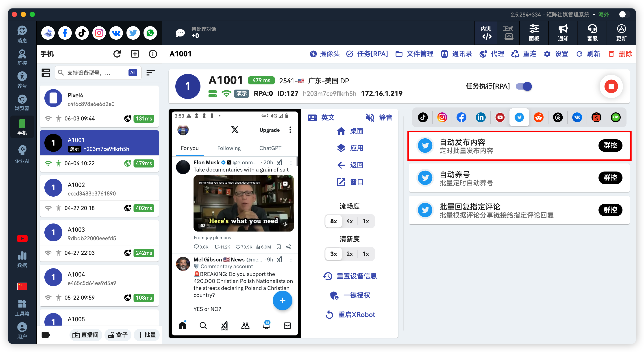Select the Pixel4 device card
Screen dimensions: 644x352
tap(99, 106)
